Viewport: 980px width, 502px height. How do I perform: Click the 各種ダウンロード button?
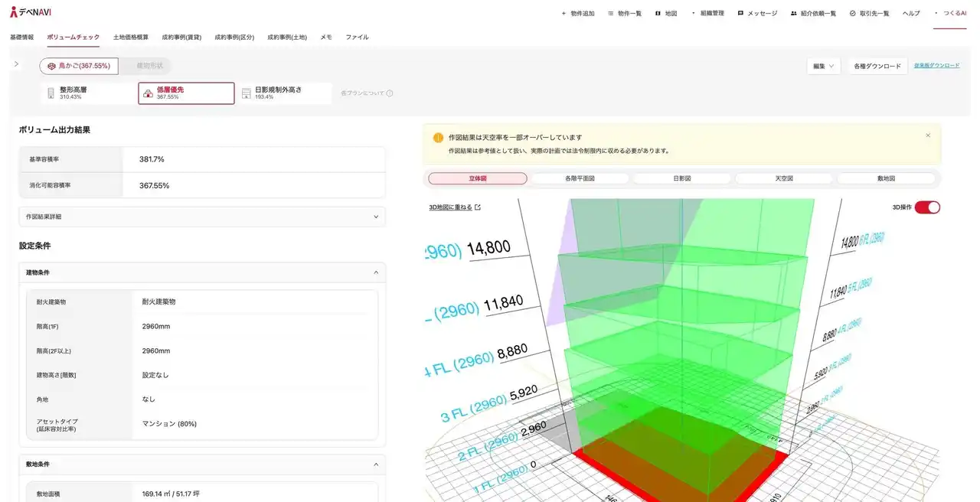click(878, 66)
